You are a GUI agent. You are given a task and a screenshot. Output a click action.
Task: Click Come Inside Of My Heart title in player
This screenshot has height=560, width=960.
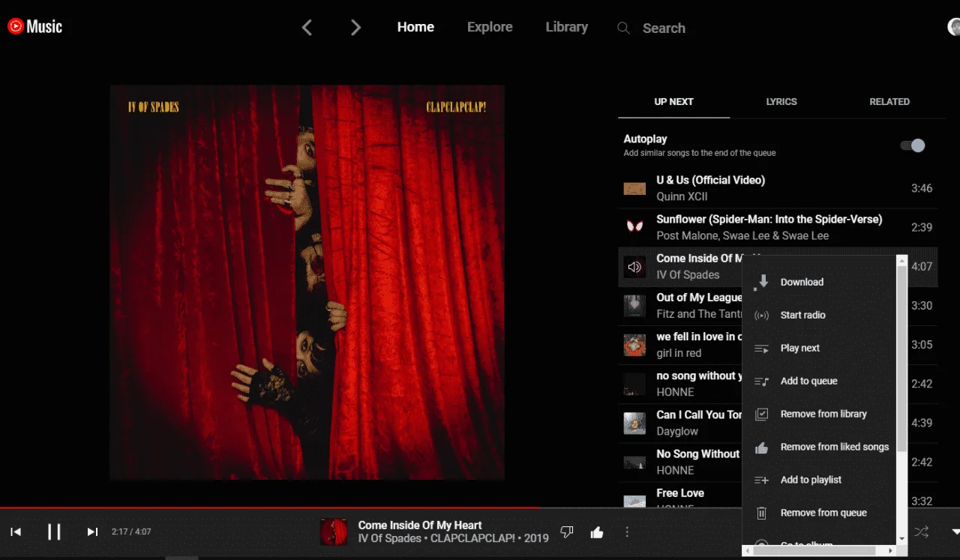(x=420, y=525)
